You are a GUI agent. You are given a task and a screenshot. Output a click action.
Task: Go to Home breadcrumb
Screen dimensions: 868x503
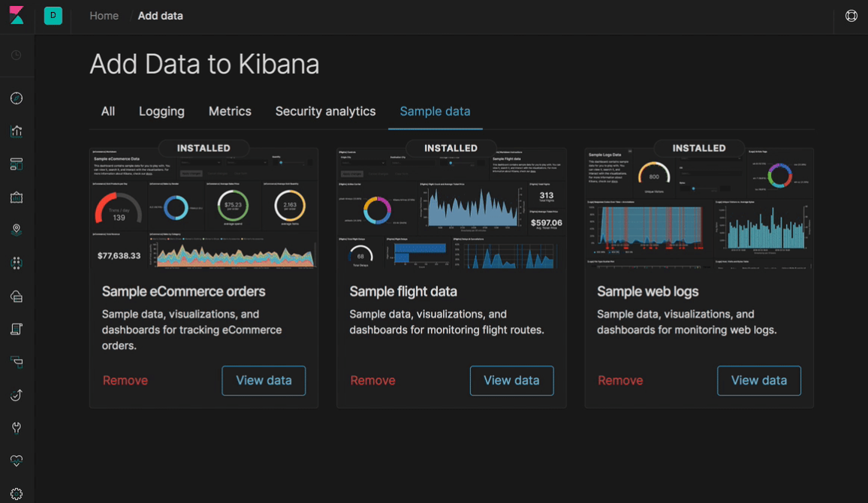[104, 16]
